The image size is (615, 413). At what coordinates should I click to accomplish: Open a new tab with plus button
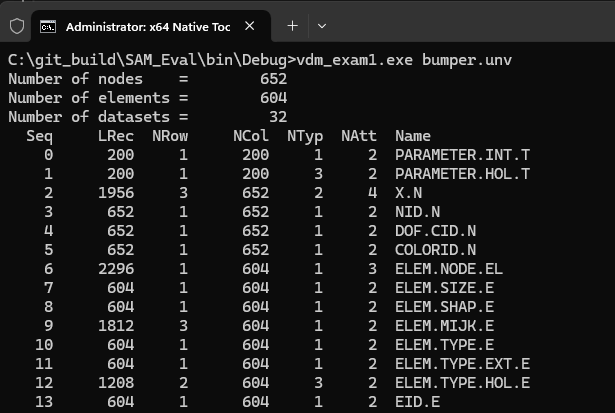[x=293, y=25]
